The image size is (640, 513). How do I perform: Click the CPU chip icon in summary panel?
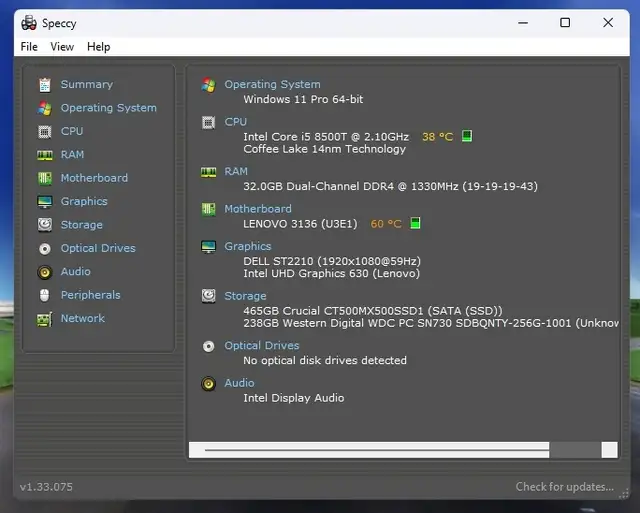[x=208, y=122]
